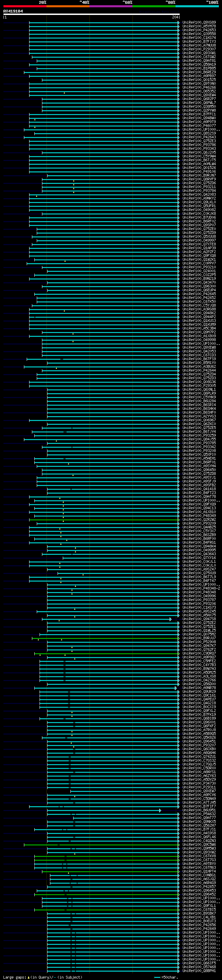
Task: Select hit label UniRef100_O49995
Action: [199, 550]
